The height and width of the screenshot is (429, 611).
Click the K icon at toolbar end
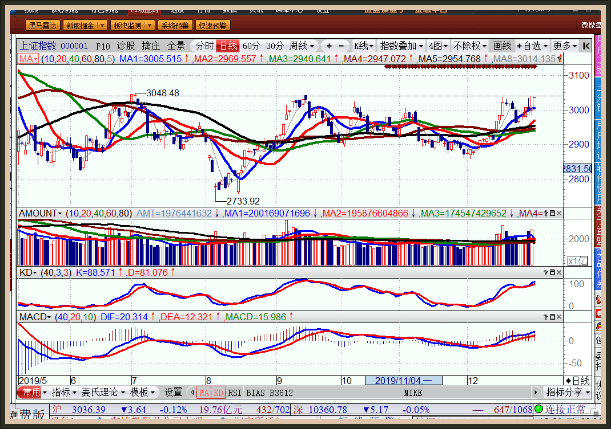586,46
